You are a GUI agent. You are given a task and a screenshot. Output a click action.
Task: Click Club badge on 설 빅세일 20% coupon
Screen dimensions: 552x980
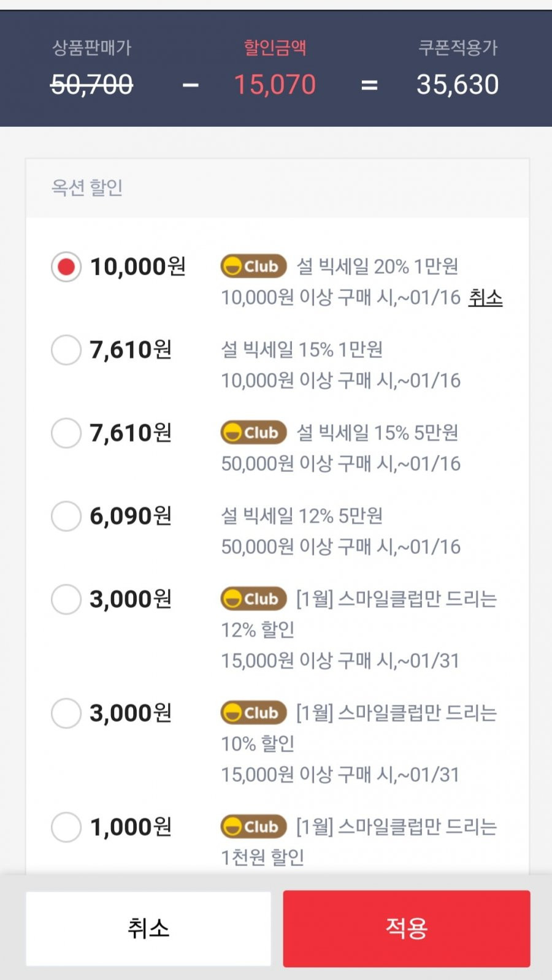253,267
